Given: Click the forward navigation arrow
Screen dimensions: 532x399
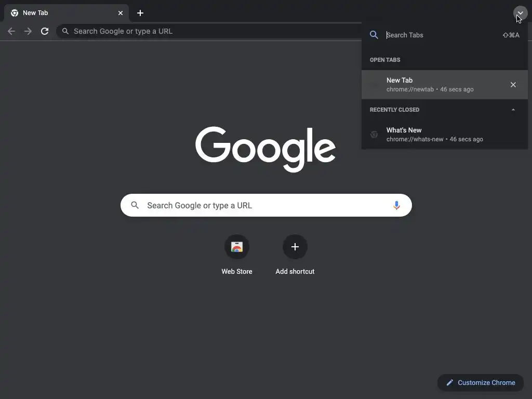Looking at the screenshot, I should (x=28, y=31).
